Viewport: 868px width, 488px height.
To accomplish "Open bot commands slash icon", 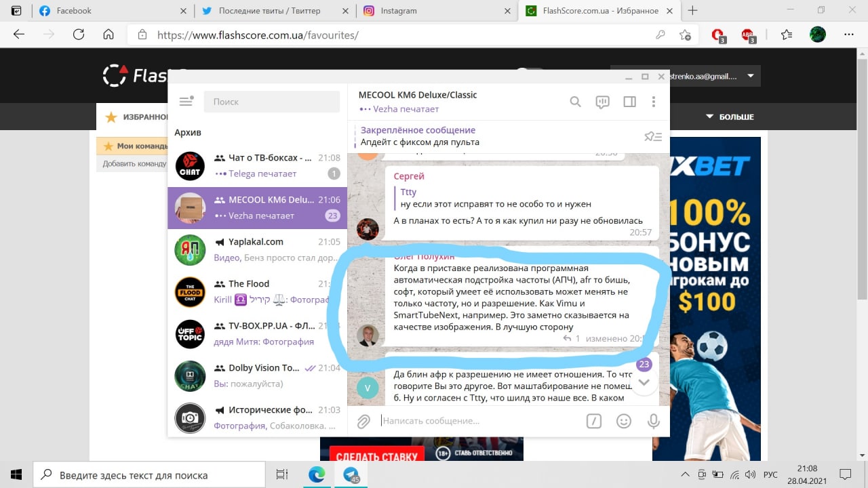I will point(593,421).
